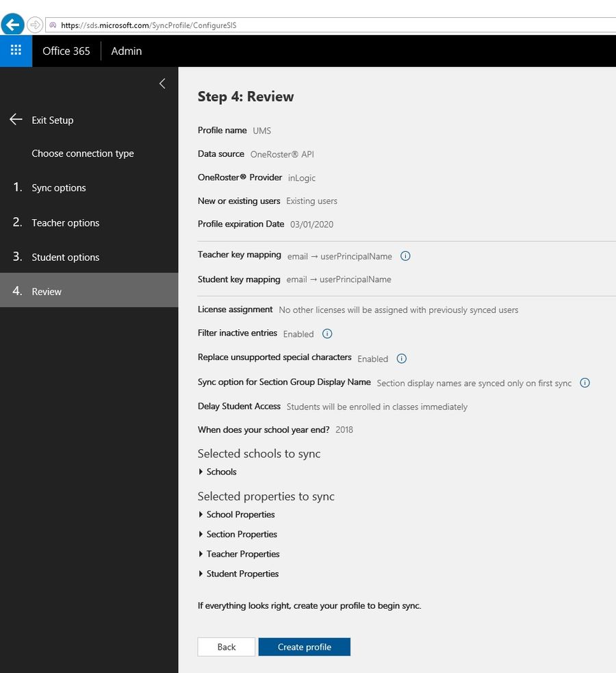Open the Office 365 app launcher waffle
This screenshot has width=616, height=673.
pos(16,51)
